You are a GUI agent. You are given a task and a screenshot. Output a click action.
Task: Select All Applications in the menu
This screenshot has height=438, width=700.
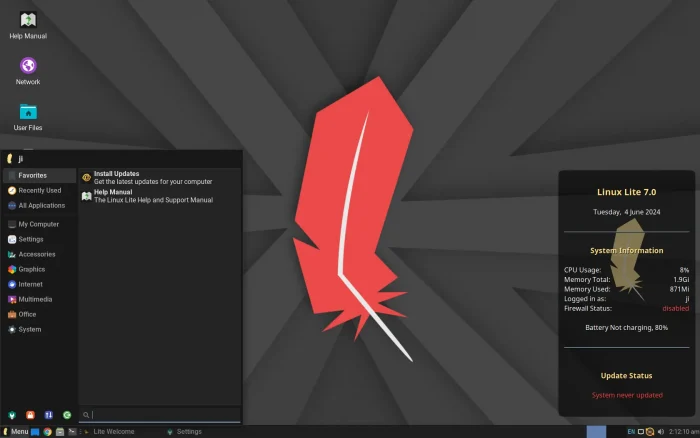[41, 205]
